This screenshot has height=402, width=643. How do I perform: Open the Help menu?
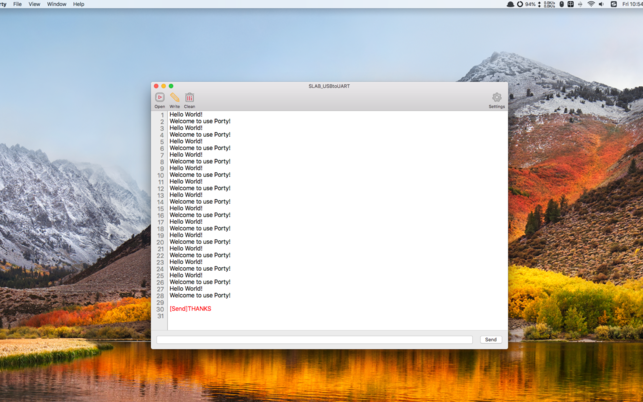tap(78, 4)
